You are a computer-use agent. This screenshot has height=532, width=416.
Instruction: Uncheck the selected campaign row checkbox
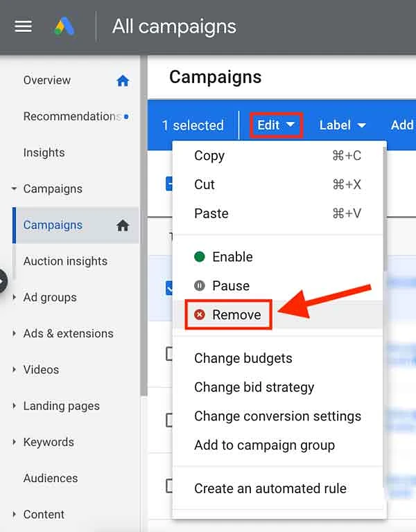(x=168, y=287)
